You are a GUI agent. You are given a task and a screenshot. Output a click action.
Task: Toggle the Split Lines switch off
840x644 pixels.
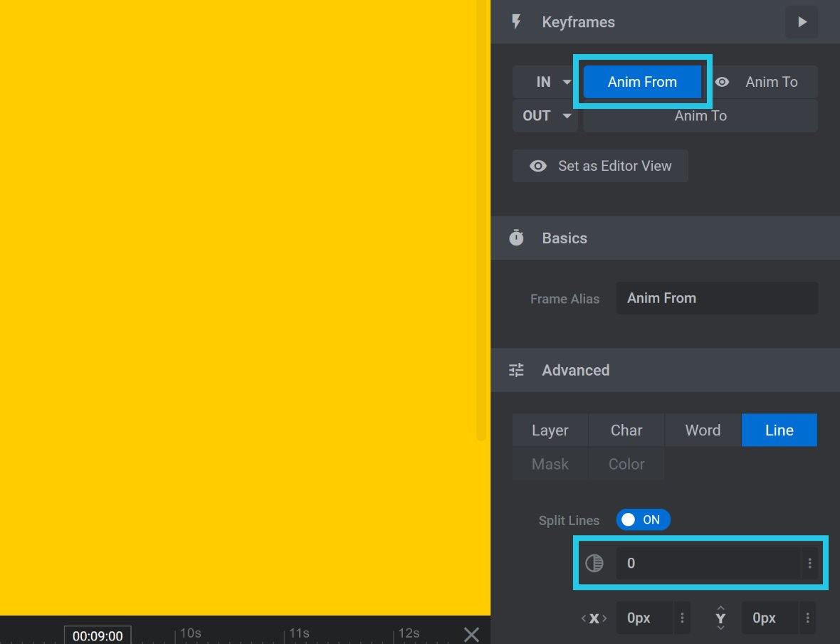[643, 519]
